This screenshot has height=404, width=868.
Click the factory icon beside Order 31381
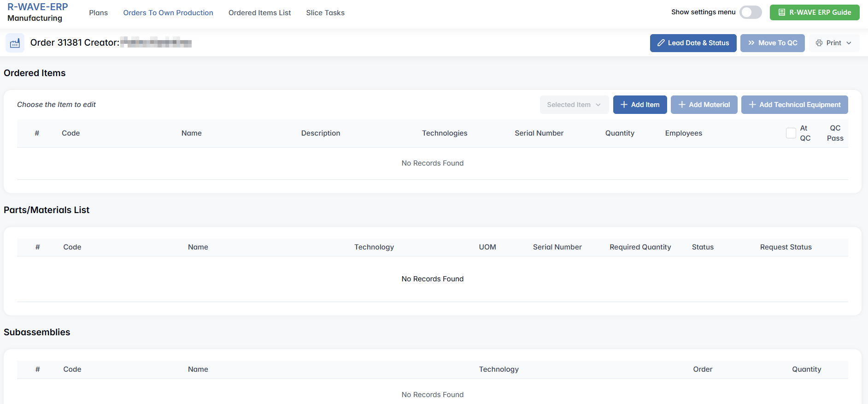(15, 43)
